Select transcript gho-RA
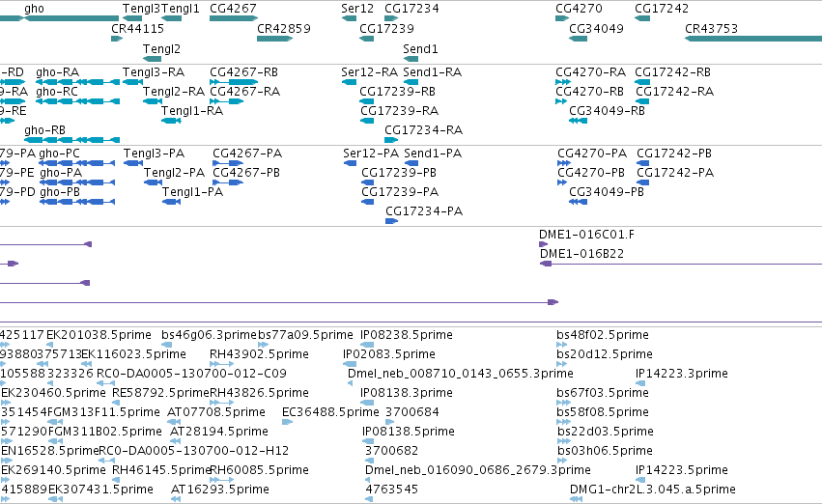 point(58,72)
